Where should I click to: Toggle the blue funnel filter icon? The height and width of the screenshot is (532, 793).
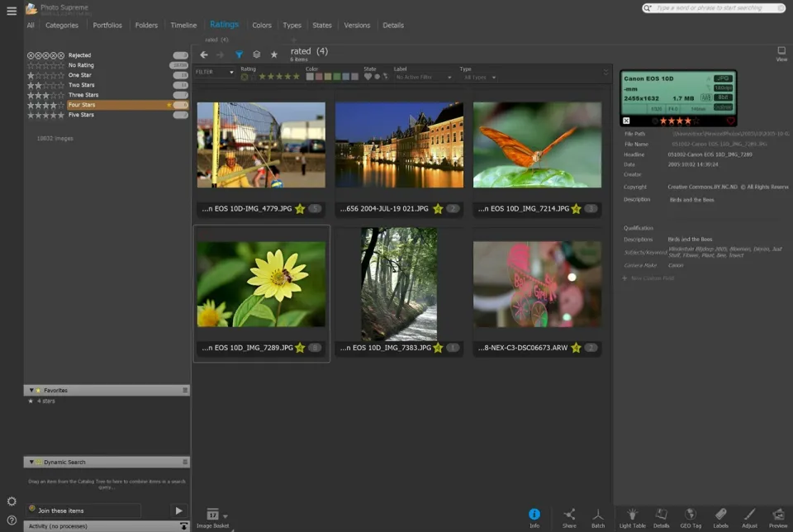[239, 55]
